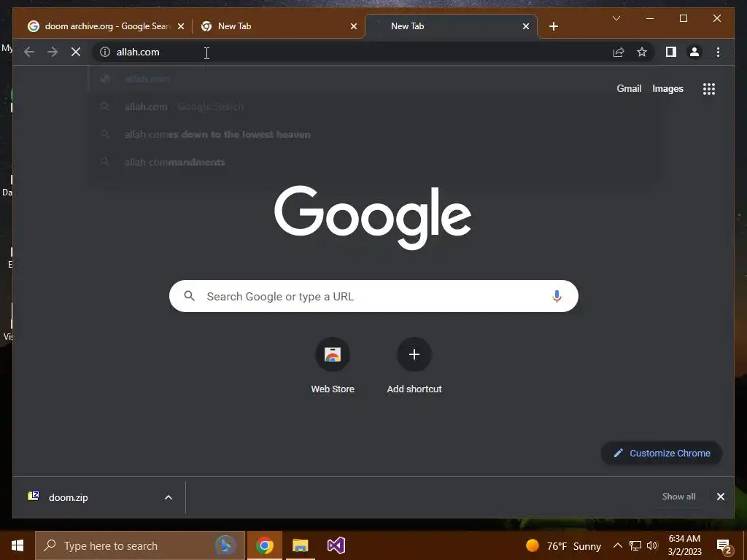Go back using the browser back arrow
The image size is (747, 560).
29,52
